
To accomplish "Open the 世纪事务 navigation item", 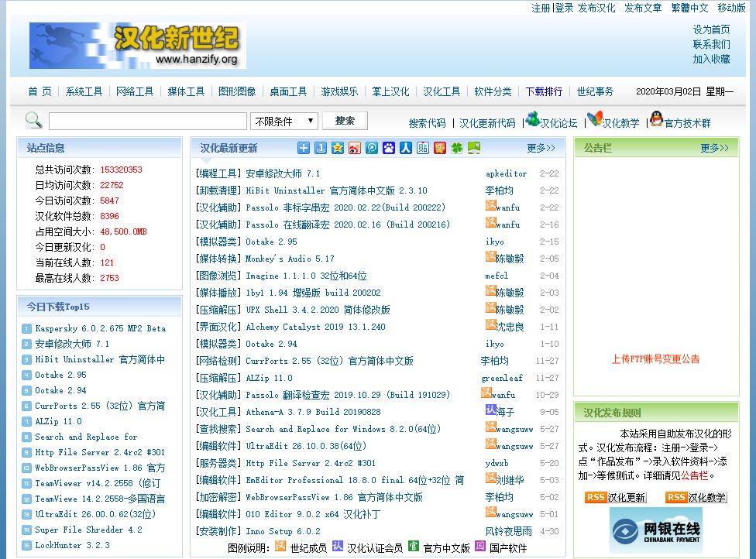I will pyautogui.click(x=595, y=91).
